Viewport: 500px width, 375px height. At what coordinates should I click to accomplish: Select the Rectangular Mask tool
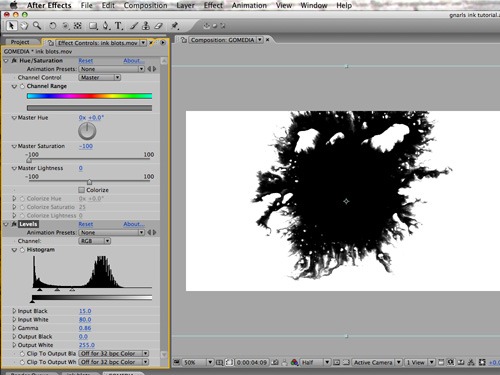93,26
